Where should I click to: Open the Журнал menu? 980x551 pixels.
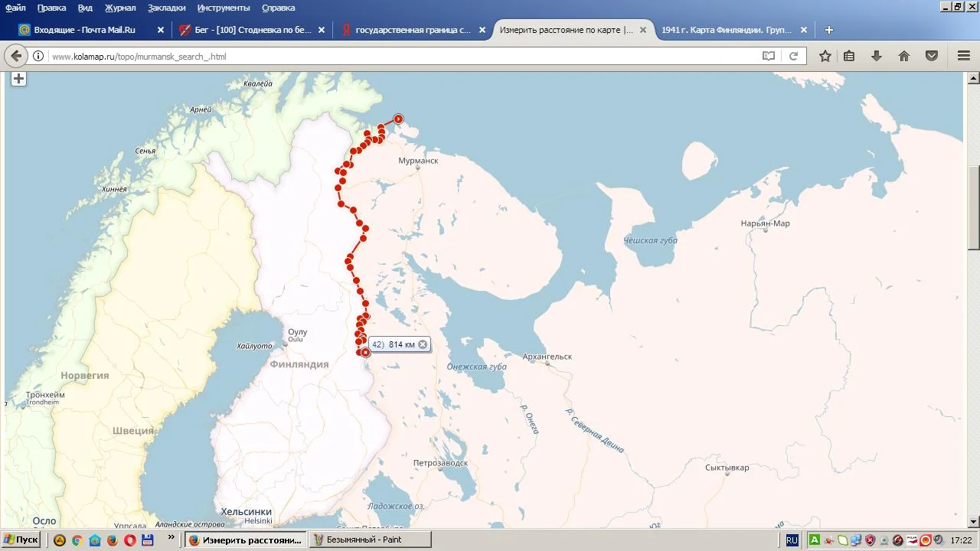[120, 8]
